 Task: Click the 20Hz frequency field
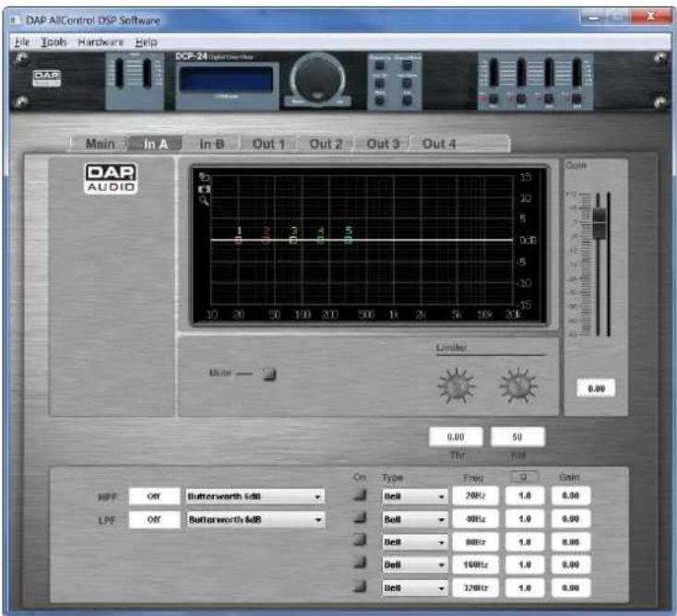[x=475, y=495]
